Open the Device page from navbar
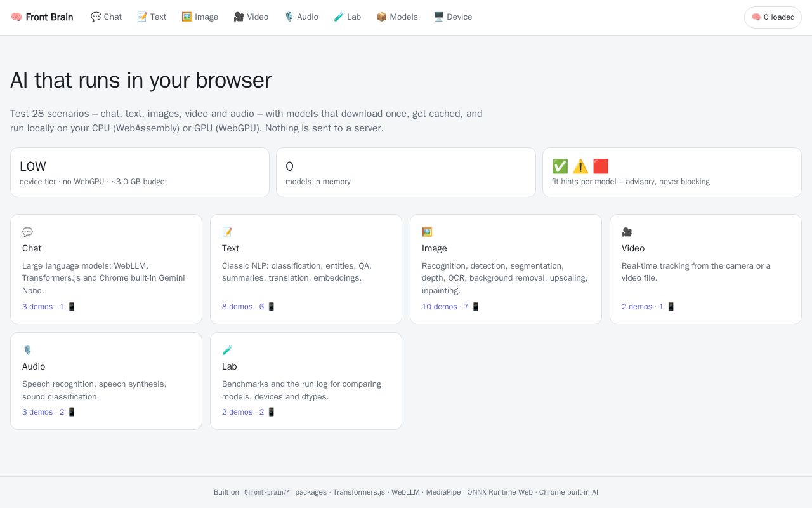The image size is (812, 508). (x=453, y=17)
